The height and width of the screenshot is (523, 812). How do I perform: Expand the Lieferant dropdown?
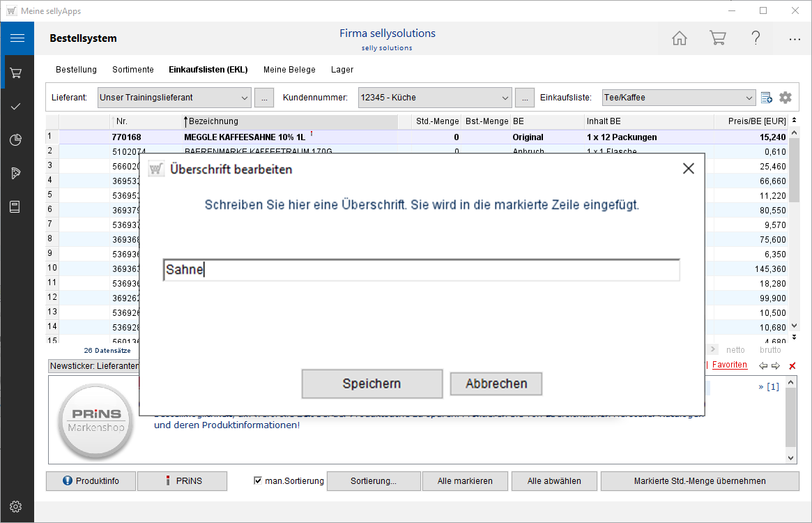pos(244,98)
